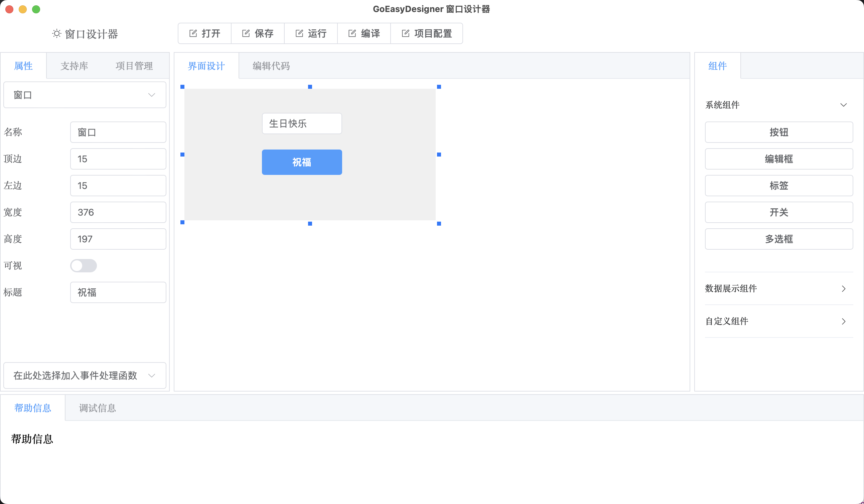Open the 支持库 tab
The width and height of the screenshot is (864, 504).
pos(74,66)
